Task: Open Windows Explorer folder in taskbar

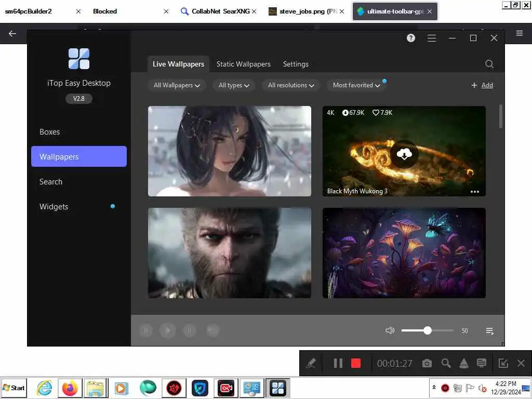Action: point(96,388)
